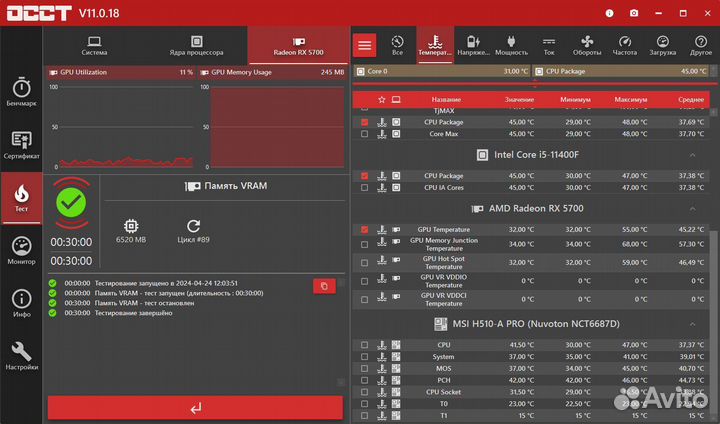Check the GPU Hot Spot Temperature checkbox

coord(364,263)
